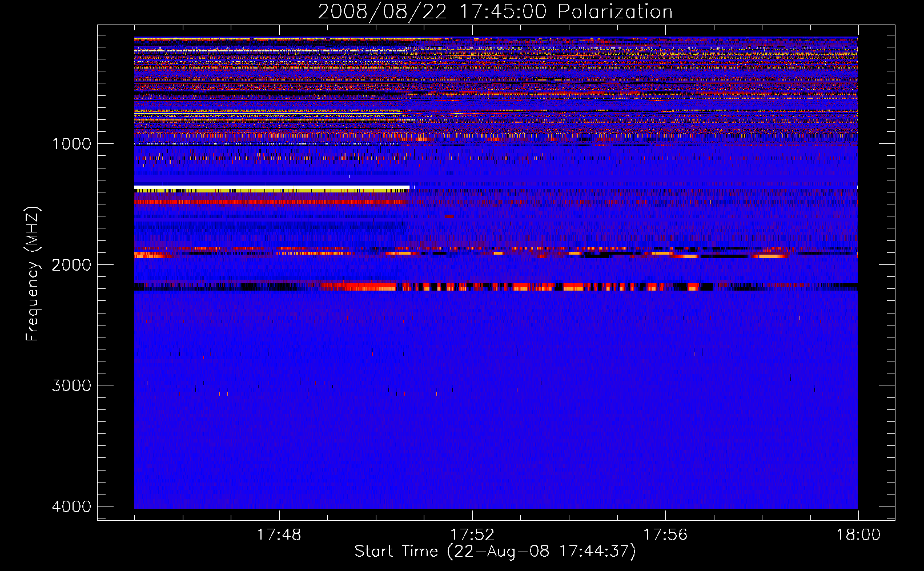Viewport: 924px width, 571px height.
Task: Click the 3000 frequency tick label
Action: pos(71,385)
